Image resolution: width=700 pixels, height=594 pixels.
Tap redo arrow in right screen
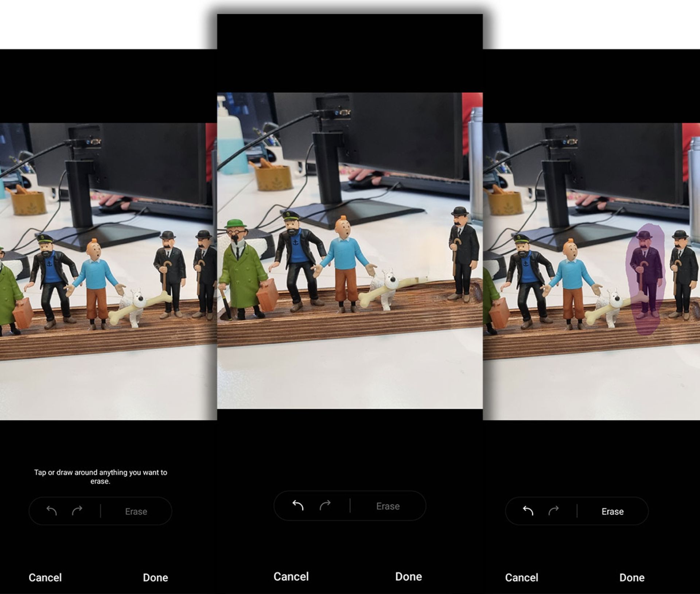click(x=553, y=511)
